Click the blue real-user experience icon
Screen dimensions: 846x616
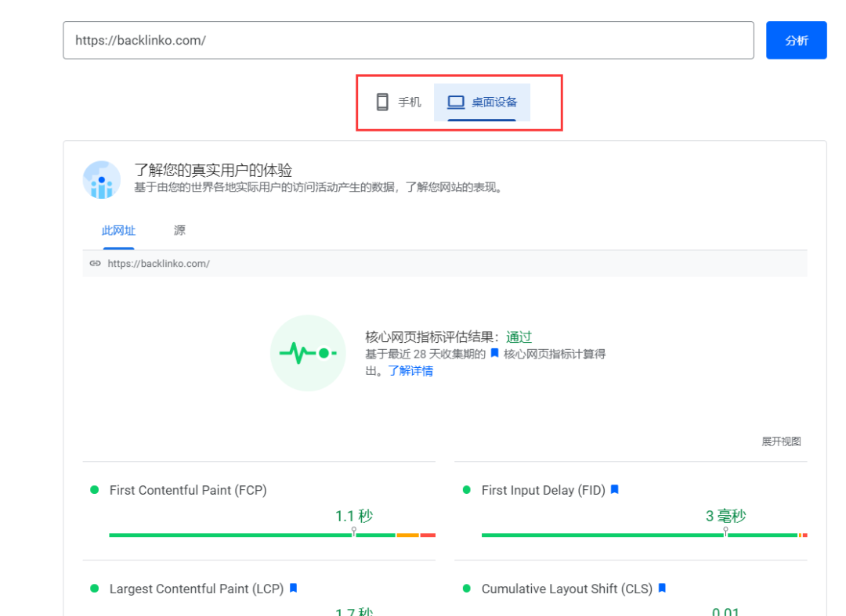[102, 180]
